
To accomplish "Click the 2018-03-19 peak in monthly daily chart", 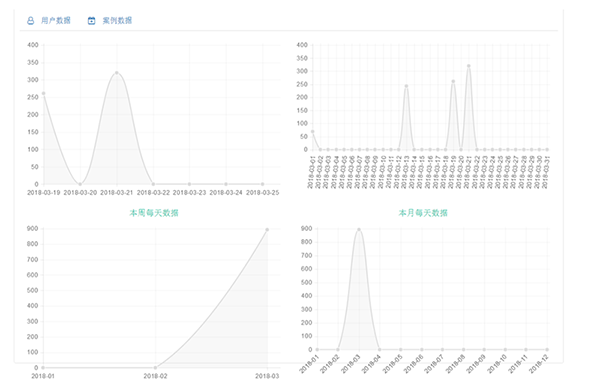I will point(453,81).
